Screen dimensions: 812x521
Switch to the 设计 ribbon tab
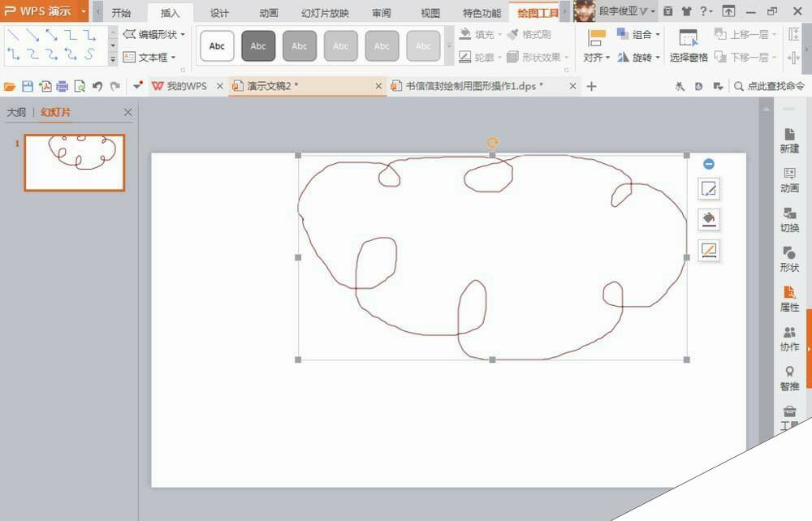pyautogui.click(x=219, y=13)
